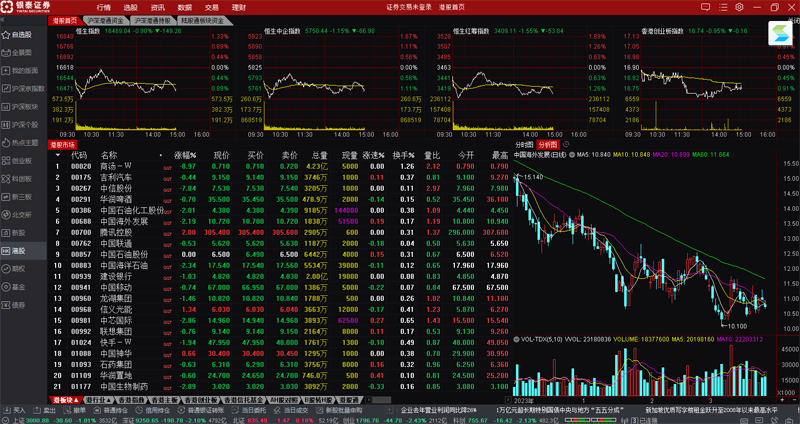Image resolution: width=800 pixels, height=424 pixels.
Task: Open 热点主题 flame icon in sidebar
Action: click(x=6, y=142)
